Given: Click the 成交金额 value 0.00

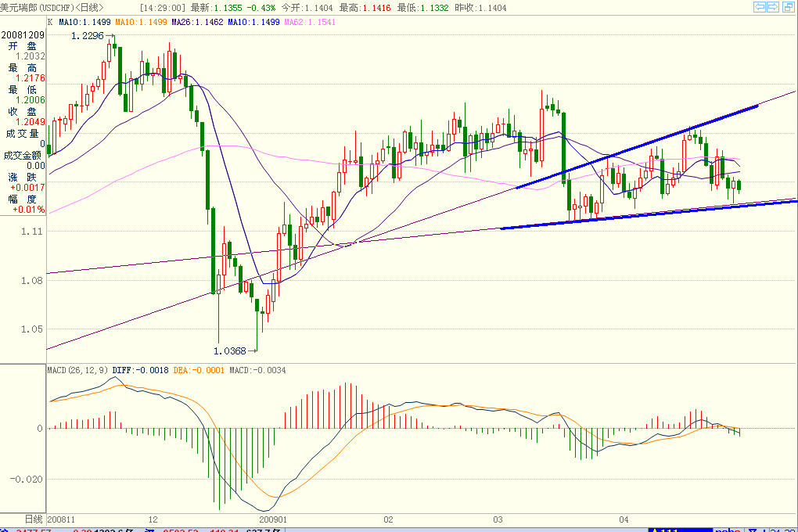Looking at the screenshot, I should click(x=36, y=165).
